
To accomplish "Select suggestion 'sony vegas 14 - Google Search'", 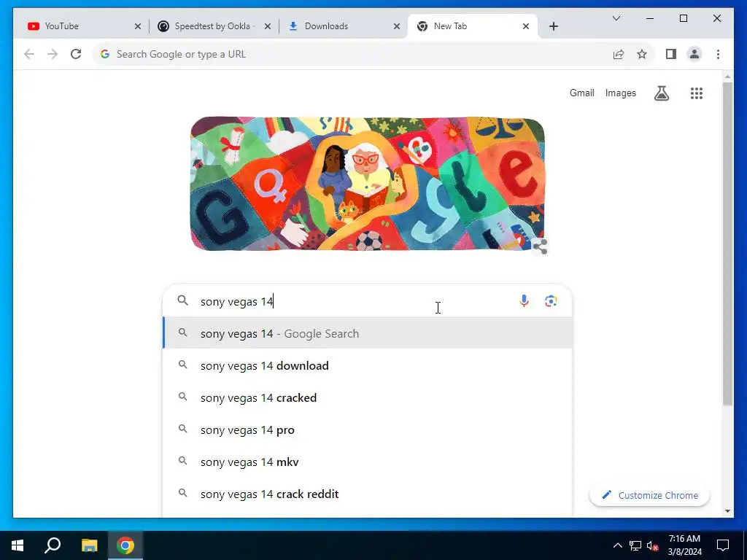I will pos(368,333).
